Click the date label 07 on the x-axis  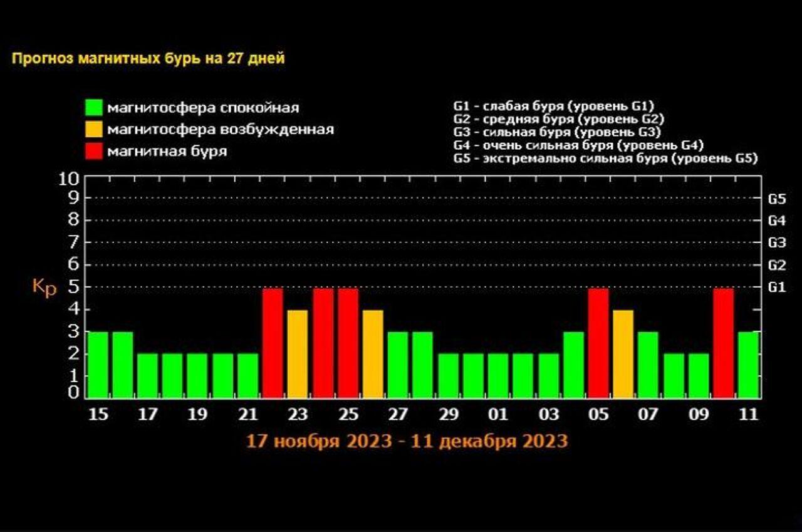(x=649, y=415)
